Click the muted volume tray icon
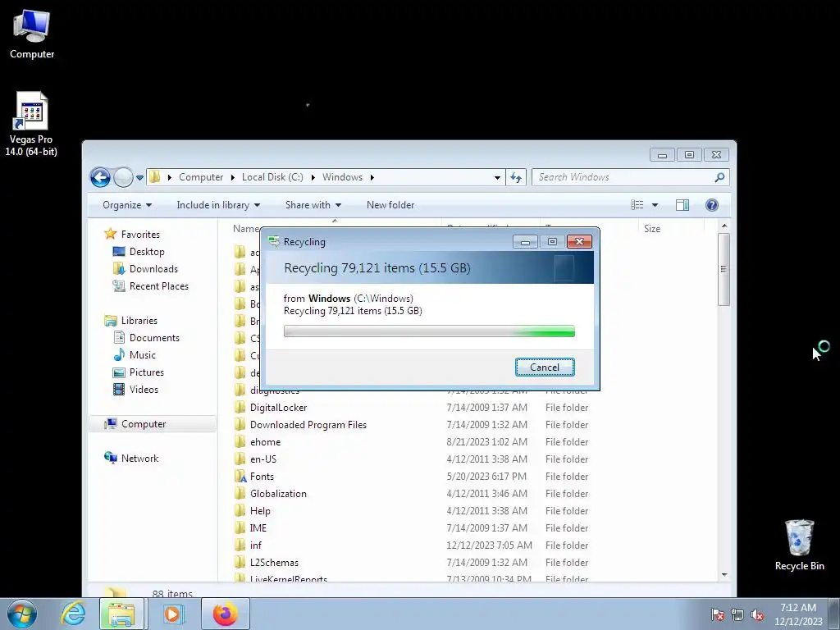The image size is (840, 630). 757,614
